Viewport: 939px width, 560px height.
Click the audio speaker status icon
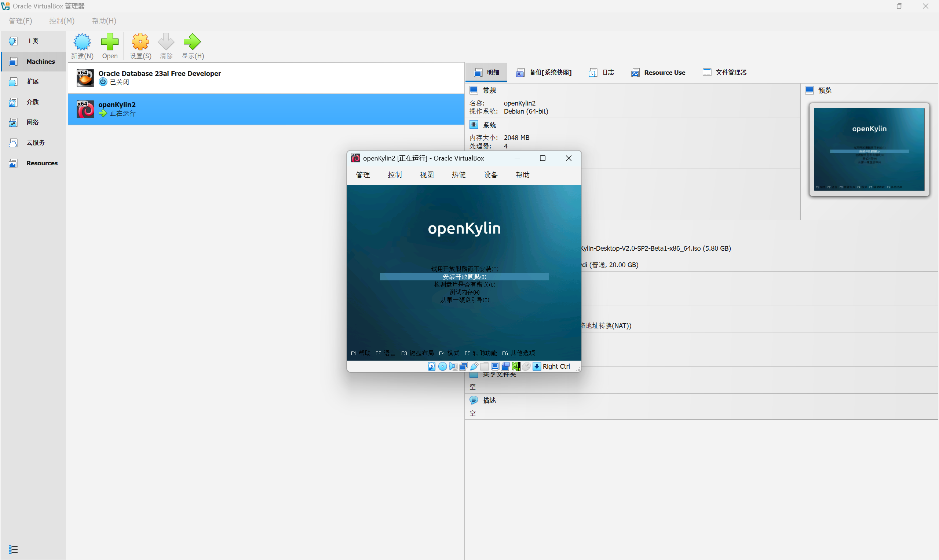point(453,366)
